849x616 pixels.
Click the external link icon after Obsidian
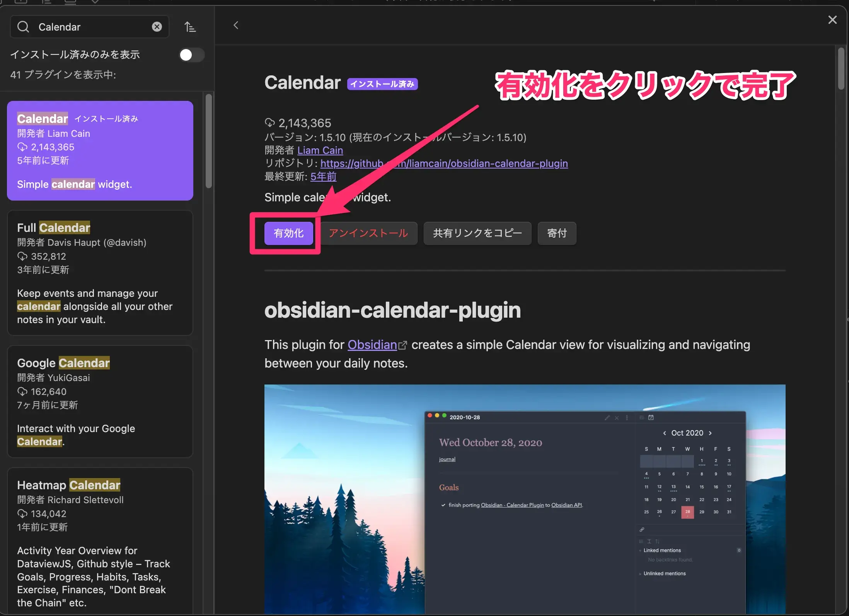pos(402,345)
